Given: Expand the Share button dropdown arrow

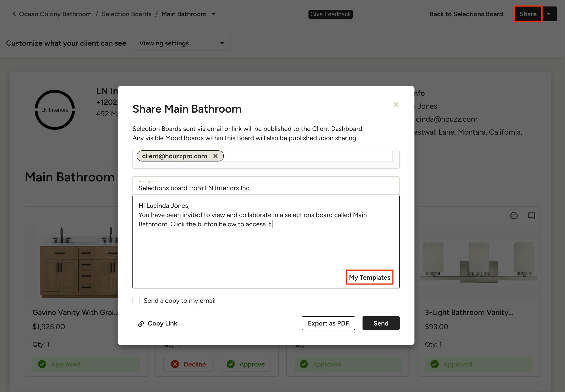Looking at the screenshot, I should pos(549,14).
